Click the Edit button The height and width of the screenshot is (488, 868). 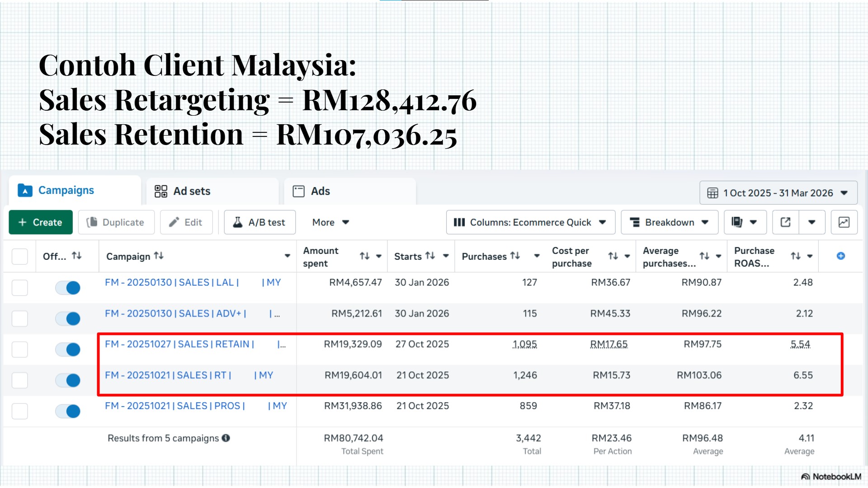tap(186, 222)
